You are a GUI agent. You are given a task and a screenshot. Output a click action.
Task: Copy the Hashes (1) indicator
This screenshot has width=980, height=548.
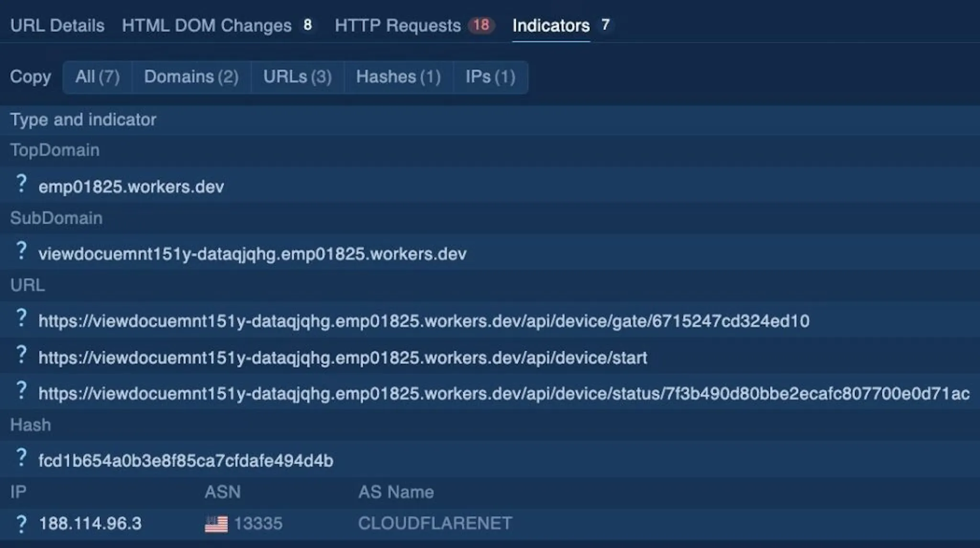pyautogui.click(x=399, y=77)
